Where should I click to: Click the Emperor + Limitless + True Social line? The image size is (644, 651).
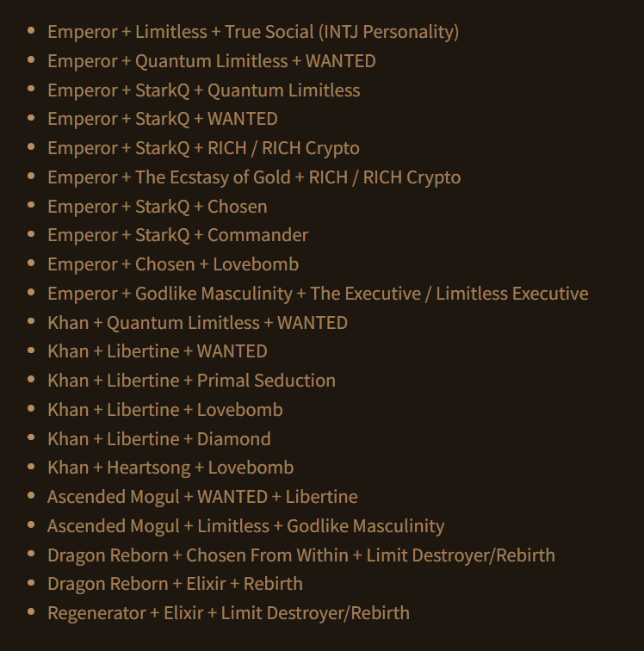click(x=253, y=32)
